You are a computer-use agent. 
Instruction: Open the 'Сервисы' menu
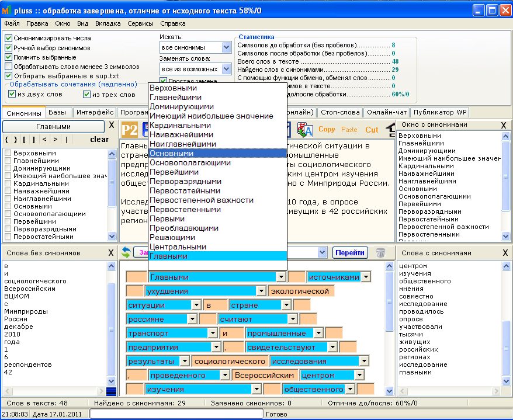[x=141, y=24]
